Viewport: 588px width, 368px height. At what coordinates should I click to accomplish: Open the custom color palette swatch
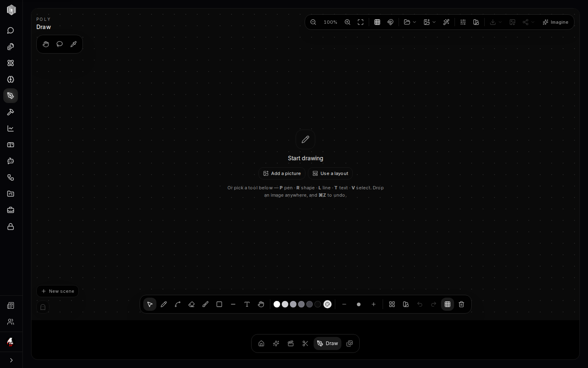coord(327,304)
